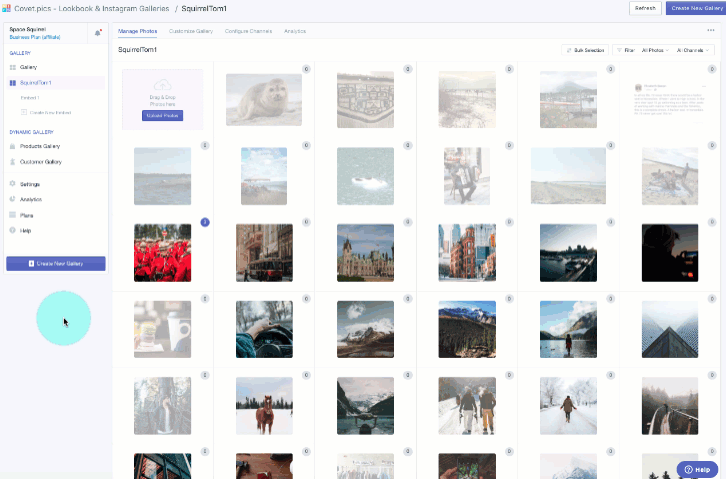Viewport: 726px width, 479px height.
Task: Select the two people walking in snow photo
Action: [467, 406]
